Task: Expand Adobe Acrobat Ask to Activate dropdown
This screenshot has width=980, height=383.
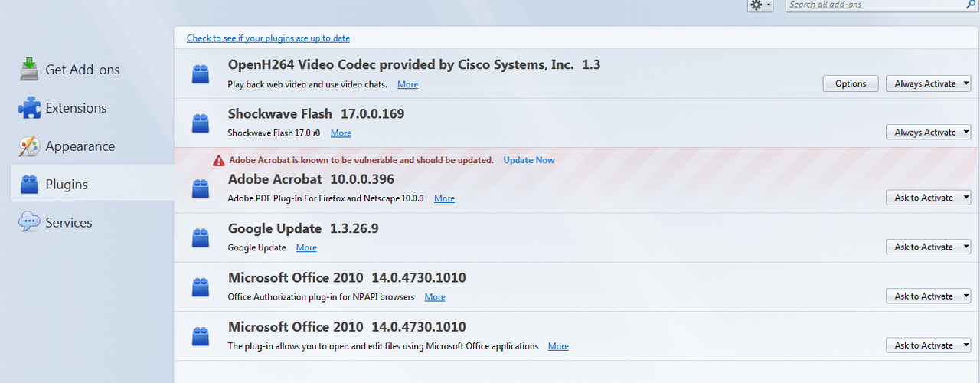Action: 928,198
